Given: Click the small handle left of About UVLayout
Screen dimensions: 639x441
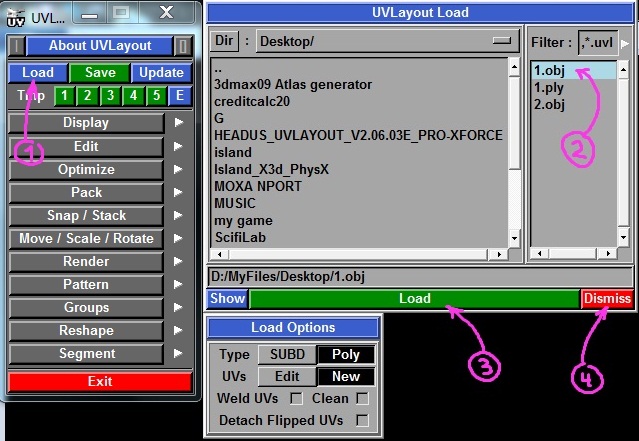Looking at the screenshot, I should click(15, 46).
